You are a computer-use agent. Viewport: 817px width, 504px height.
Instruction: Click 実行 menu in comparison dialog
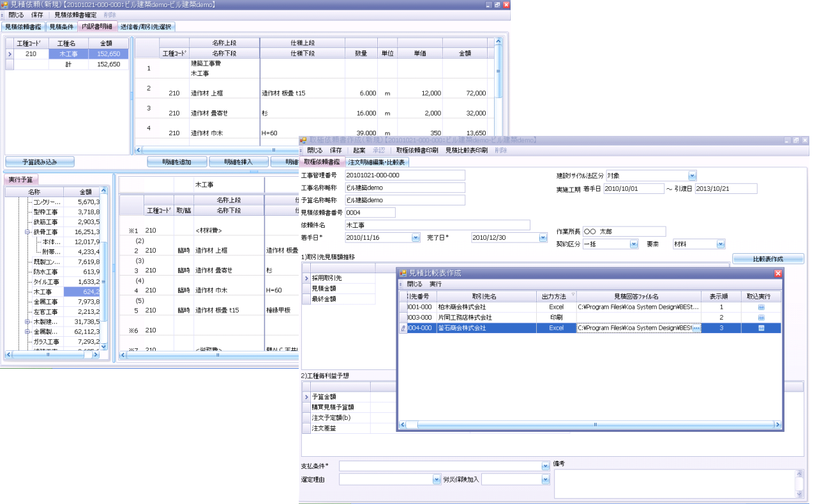[x=435, y=284]
